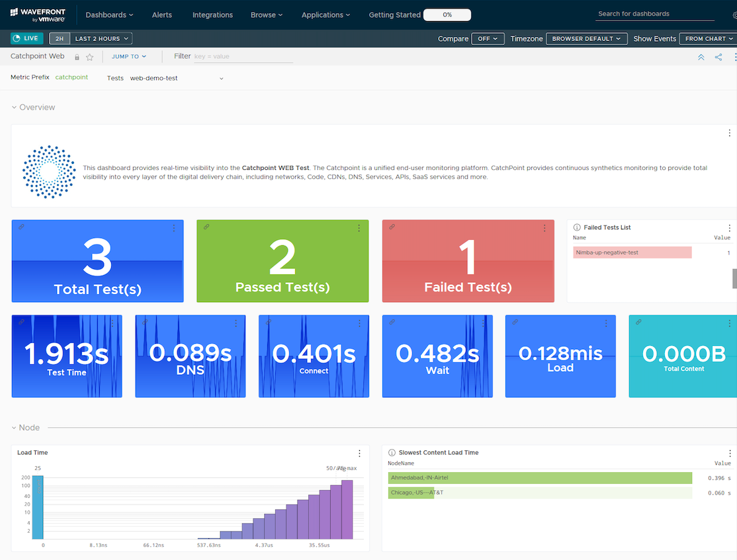737x560 pixels.
Task: Open the Dashboards menu
Action: tap(109, 15)
